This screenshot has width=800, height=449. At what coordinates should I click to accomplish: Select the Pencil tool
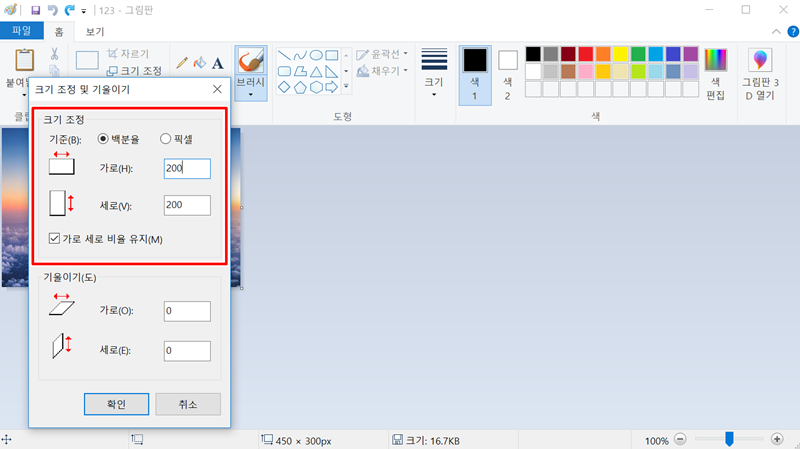182,63
